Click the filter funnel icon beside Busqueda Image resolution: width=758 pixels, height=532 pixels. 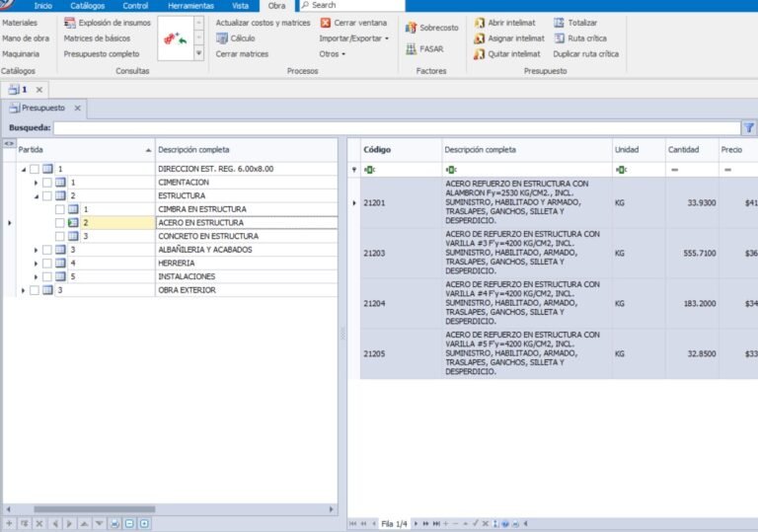pos(749,127)
